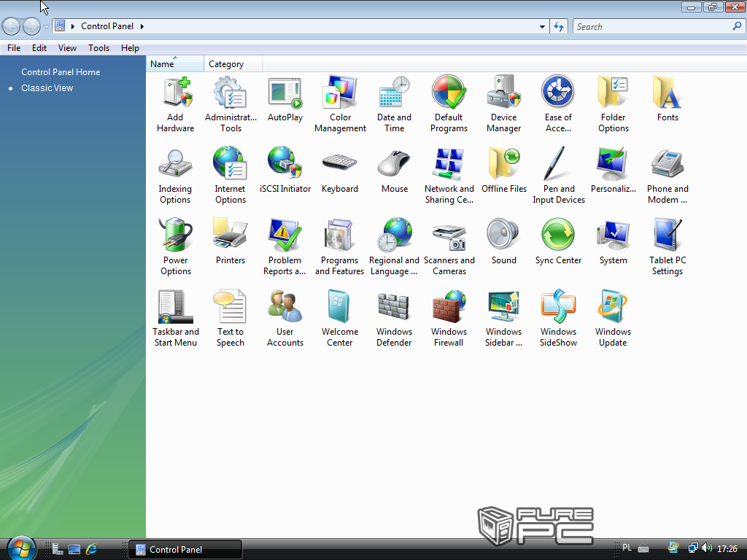Open the PL language indicator

pos(627,548)
